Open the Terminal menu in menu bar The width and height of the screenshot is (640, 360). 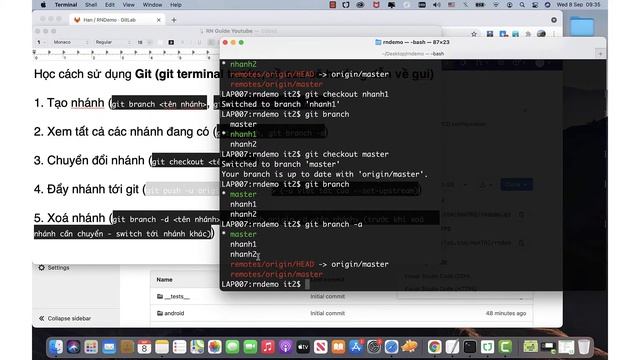66,5
